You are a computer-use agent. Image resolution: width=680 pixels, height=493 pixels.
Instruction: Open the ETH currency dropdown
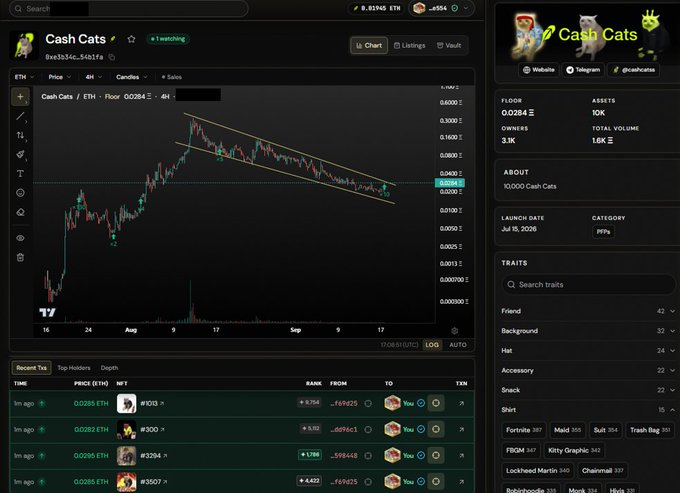(24, 77)
